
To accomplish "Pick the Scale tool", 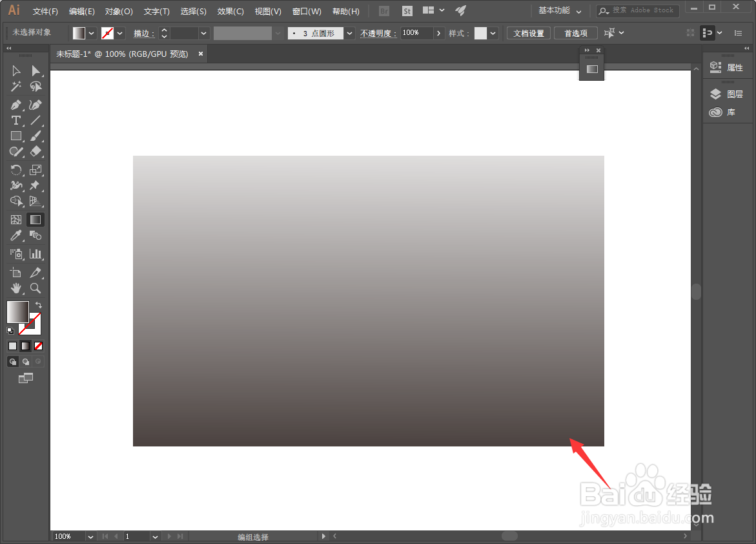I will pyautogui.click(x=36, y=170).
